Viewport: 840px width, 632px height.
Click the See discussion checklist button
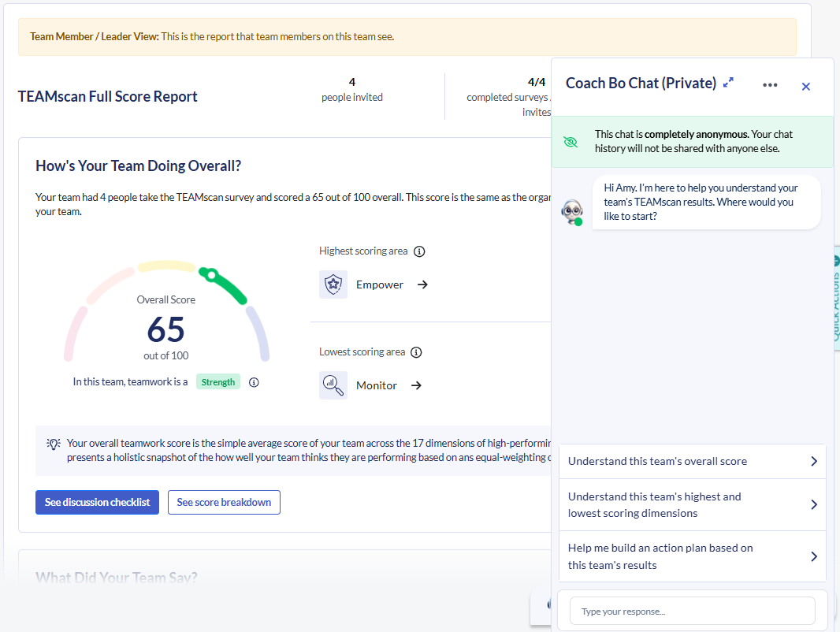click(x=97, y=502)
